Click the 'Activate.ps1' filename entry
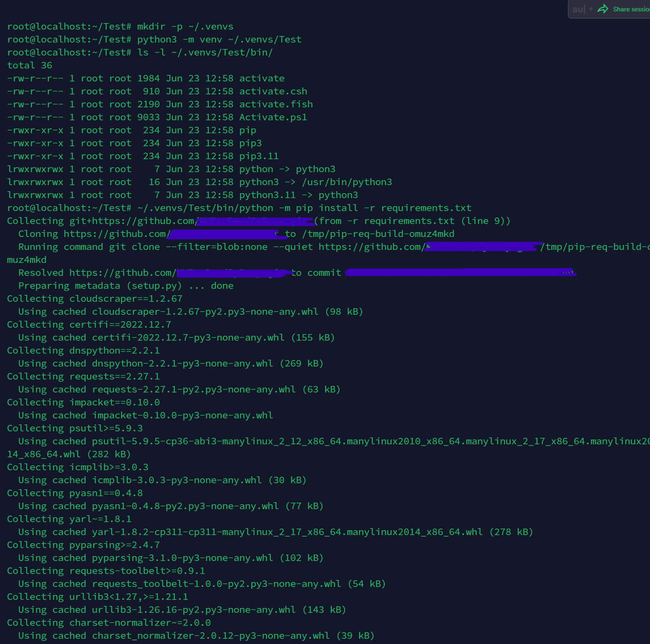Screen dimensions: 650x644 point(273,117)
